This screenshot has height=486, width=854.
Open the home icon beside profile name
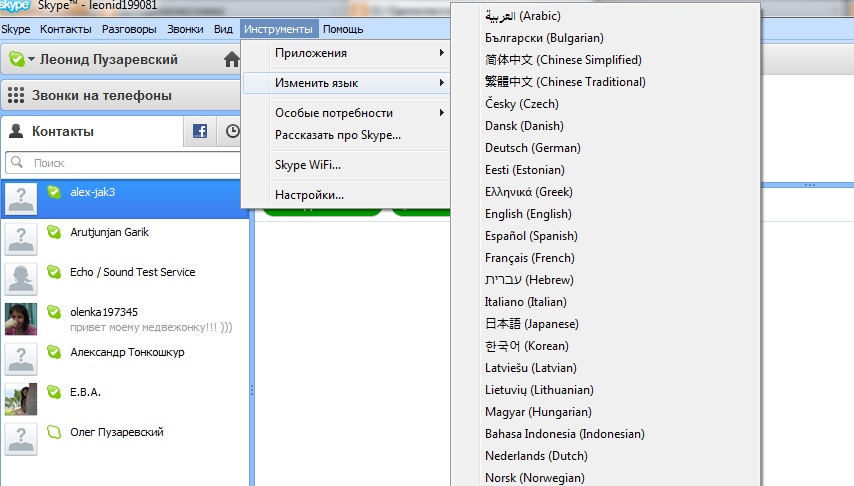click(231, 59)
